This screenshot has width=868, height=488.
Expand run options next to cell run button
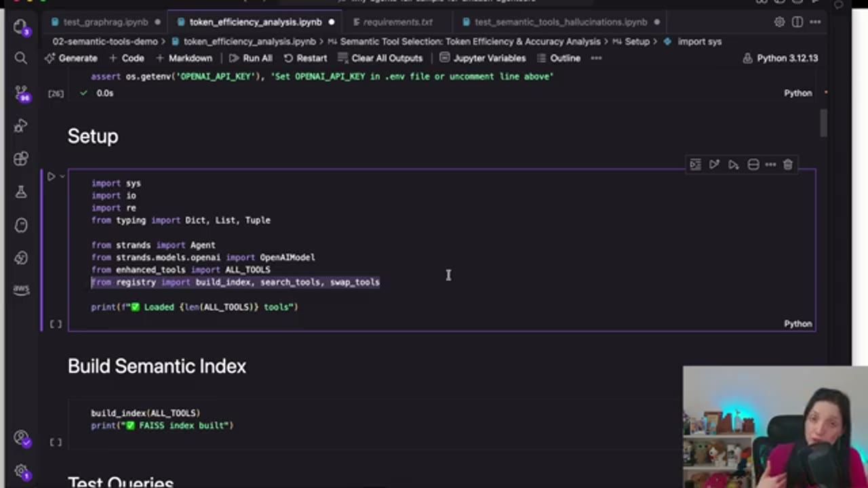click(62, 176)
